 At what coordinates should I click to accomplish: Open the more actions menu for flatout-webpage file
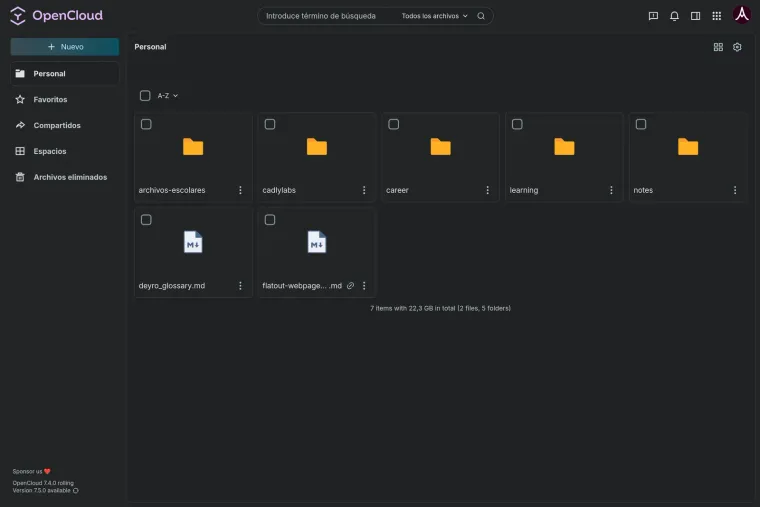(364, 285)
